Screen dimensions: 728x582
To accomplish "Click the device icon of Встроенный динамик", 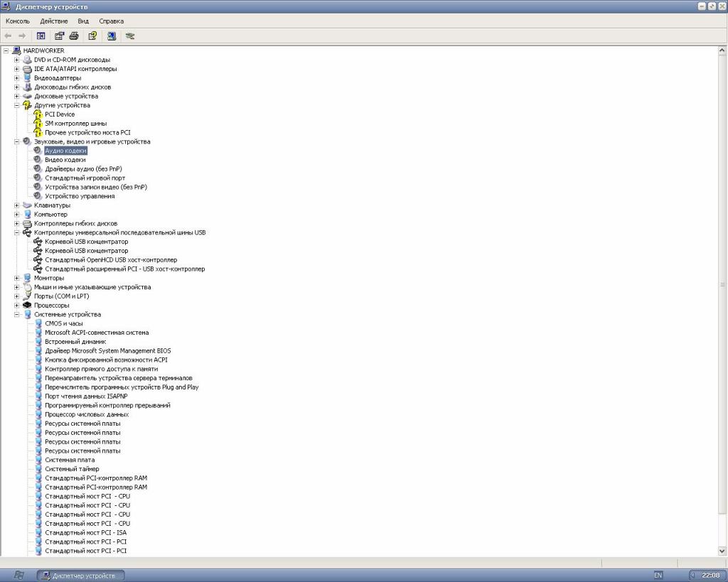I will (x=38, y=342).
